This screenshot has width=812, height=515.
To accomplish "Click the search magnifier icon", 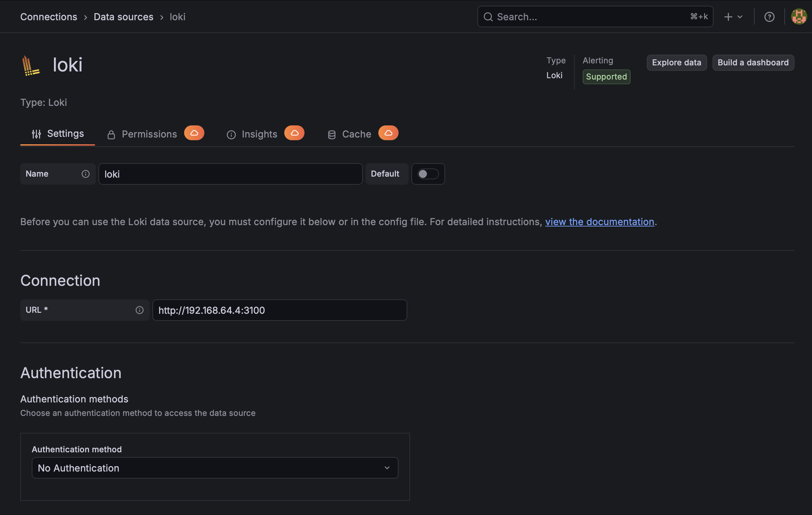I will (x=488, y=17).
